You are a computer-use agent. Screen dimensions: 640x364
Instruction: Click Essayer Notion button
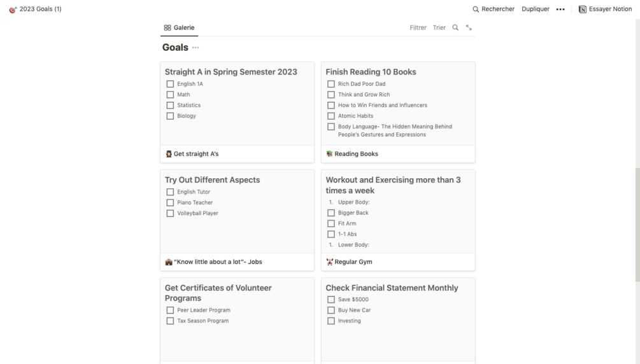tap(605, 9)
